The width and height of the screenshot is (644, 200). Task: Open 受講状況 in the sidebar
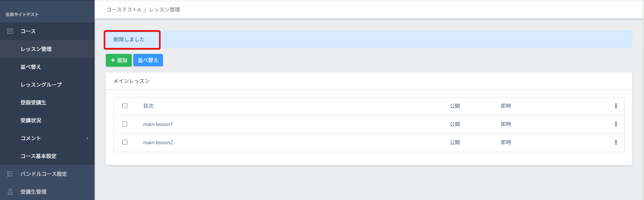[x=31, y=120]
